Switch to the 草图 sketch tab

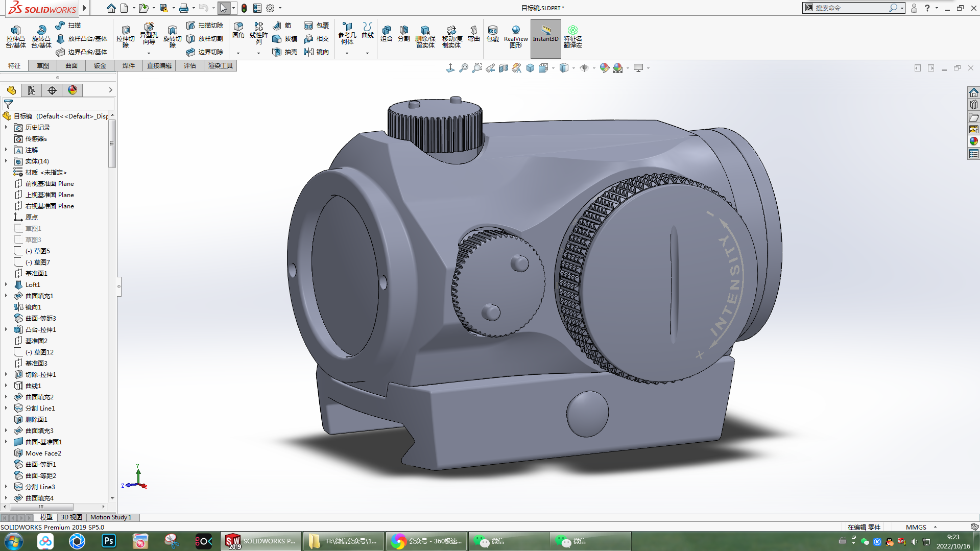coord(43,66)
